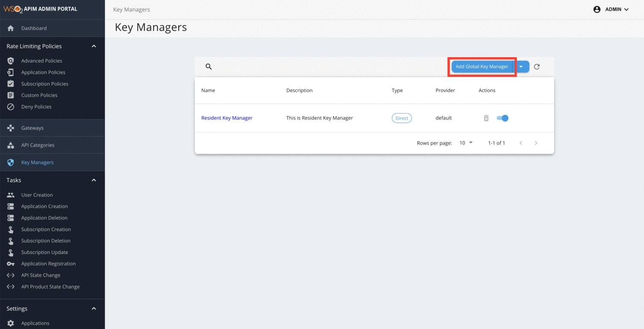Click the Deny Policies blocked icon
This screenshot has width=644, height=329.
point(11,107)
